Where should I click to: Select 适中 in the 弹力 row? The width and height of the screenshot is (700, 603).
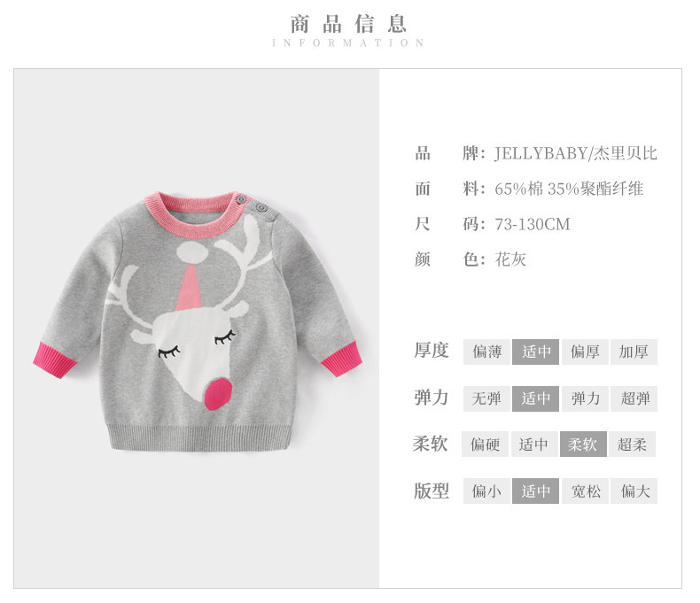pyautogui.click(x=535, y=398)
